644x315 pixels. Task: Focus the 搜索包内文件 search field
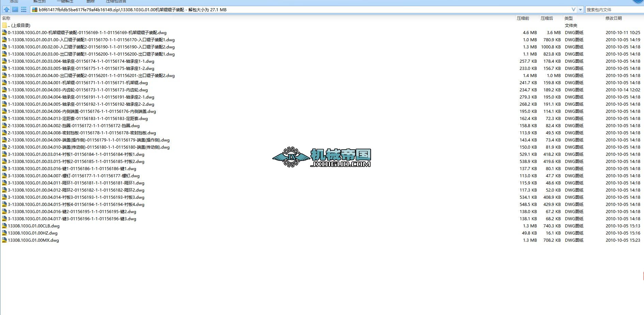coord(614,10)
